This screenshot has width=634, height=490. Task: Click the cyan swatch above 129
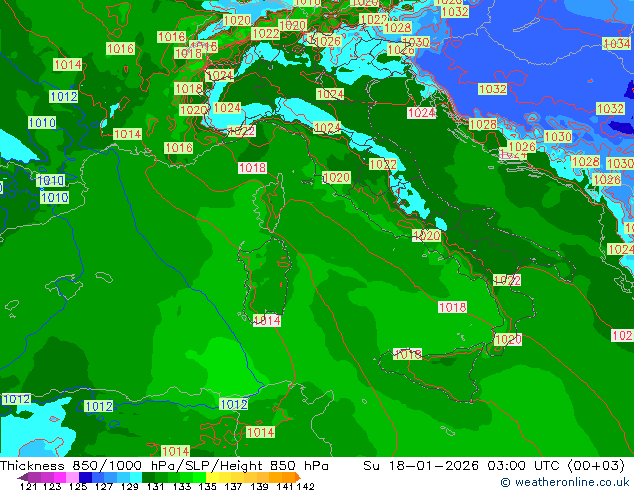(x=136, y=477)
